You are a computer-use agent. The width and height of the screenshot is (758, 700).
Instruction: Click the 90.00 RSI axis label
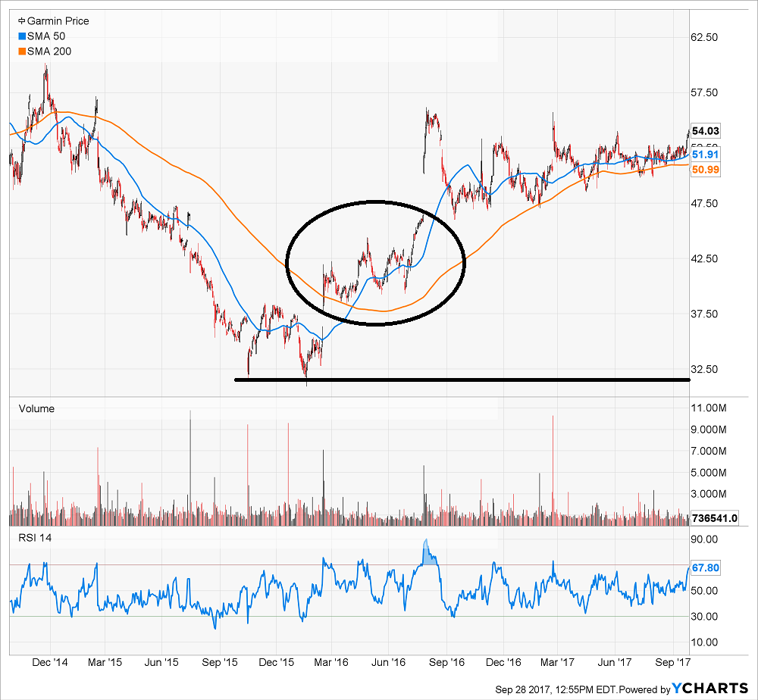pos(704,539)
